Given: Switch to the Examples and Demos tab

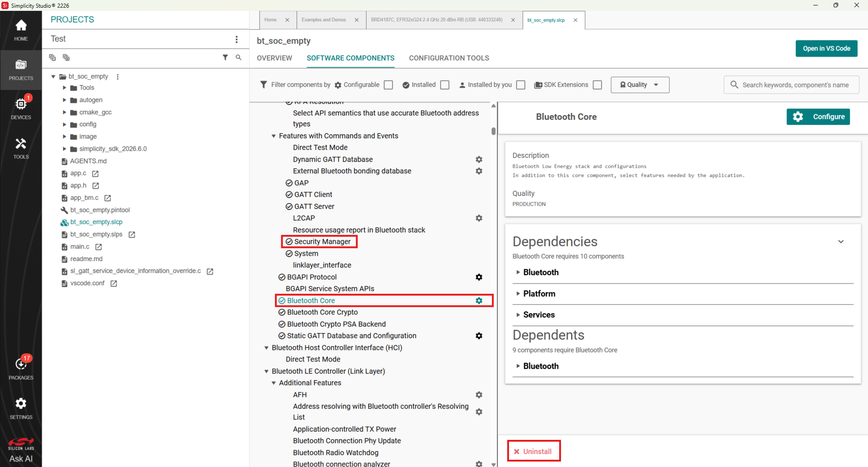Looking at the screenshot, I should (x=324, y=20).
